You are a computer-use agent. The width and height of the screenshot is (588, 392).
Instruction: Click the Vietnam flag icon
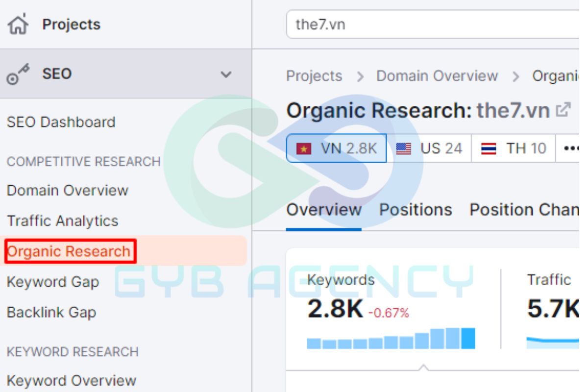pyautogui.click(x=304, y=148)
